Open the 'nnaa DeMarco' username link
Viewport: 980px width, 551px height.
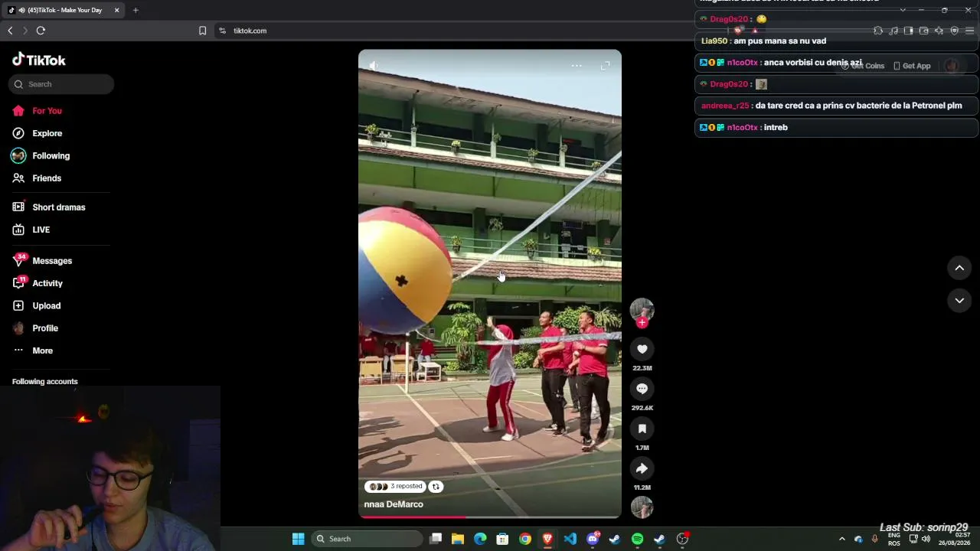click(x=394, y=504)
